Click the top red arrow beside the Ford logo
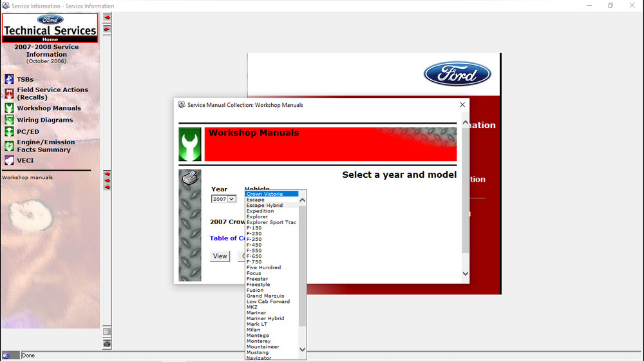 pyautogui.click(x=107, y=17)
